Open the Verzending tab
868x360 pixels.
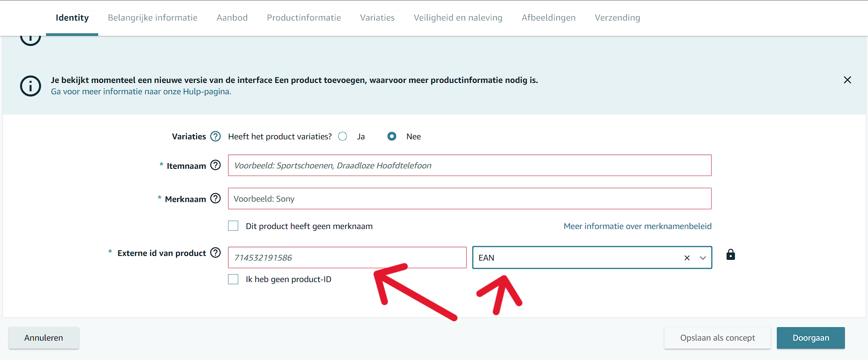tap(617, 18)
